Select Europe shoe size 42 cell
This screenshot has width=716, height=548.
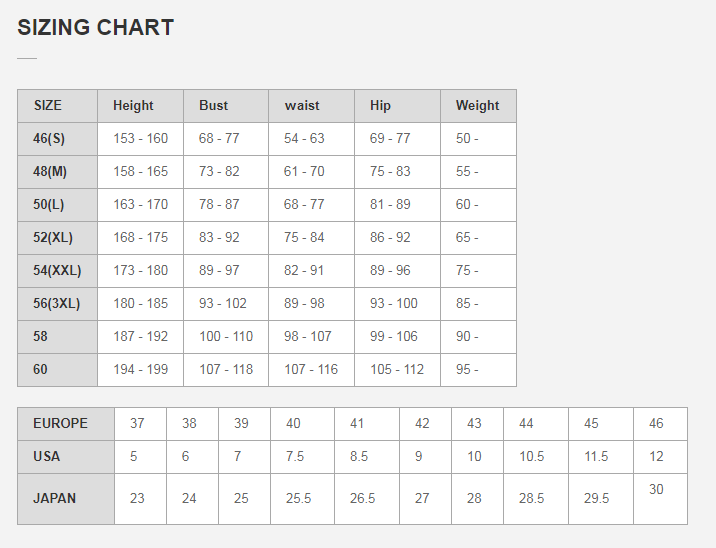tap(422, 423)
